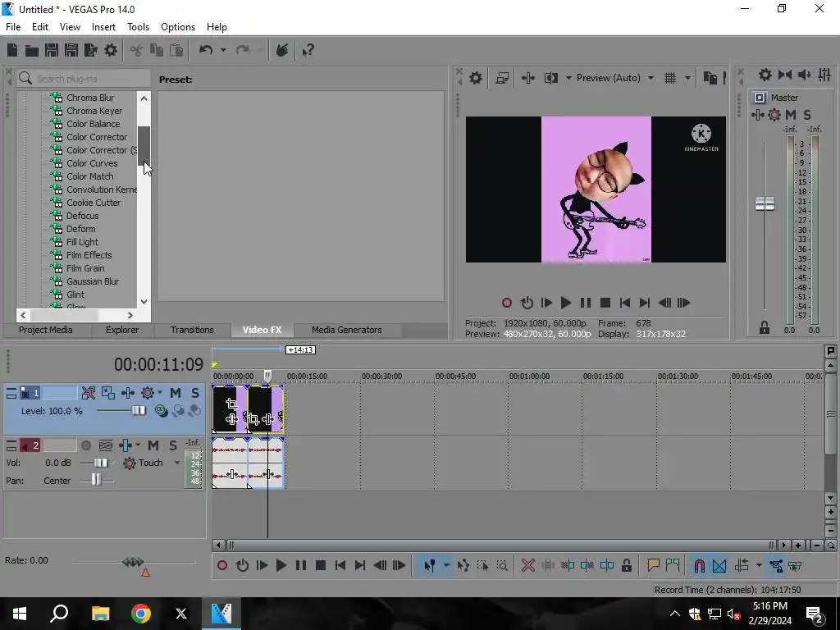This screenshot has width=840, height=630.
Task: Open Google Chrome from taskbar
Action: tap(141, 614)
